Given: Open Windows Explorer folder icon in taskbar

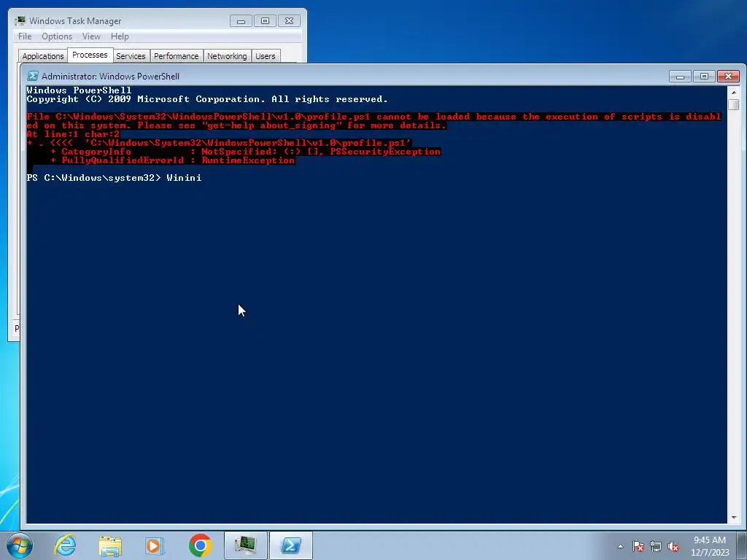Looking at the screenshot, I should (110, 545).
